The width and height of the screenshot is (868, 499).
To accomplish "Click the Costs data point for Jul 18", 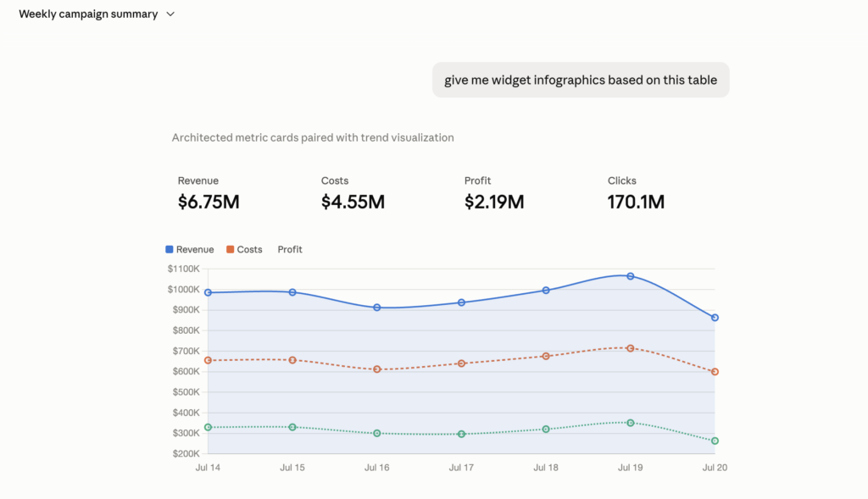I will (x=546, y=357).
